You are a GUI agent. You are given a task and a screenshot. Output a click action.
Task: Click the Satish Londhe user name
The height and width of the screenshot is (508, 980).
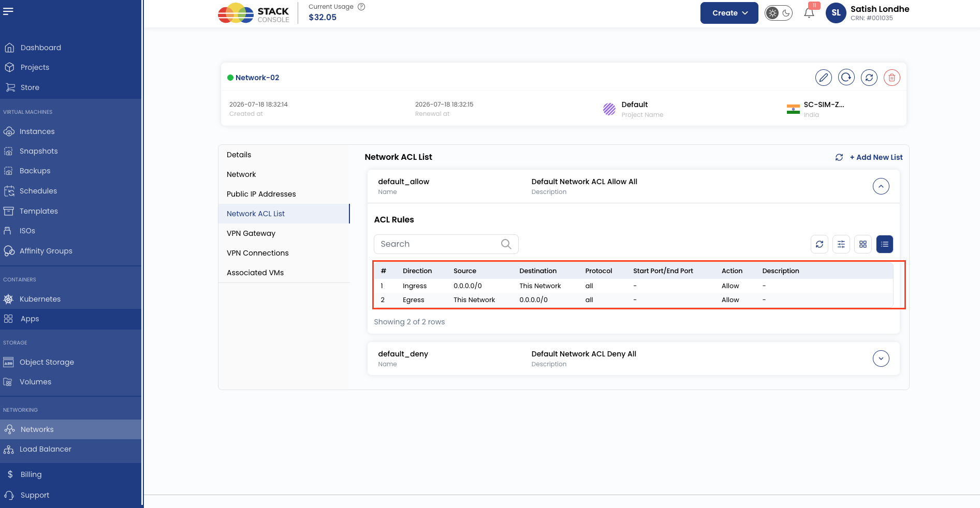[x=880, y=9]
